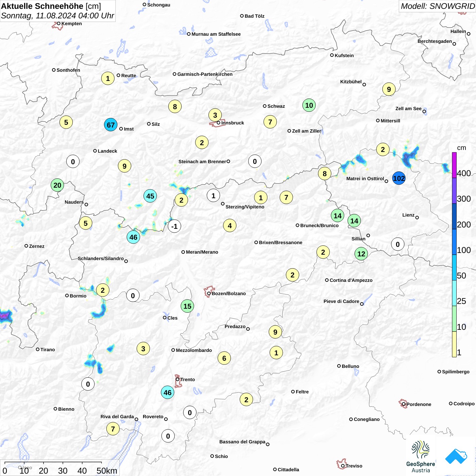Click the Innsbruck city label
476x476 pixels.
pyautogui.click(x=233, y=123)
